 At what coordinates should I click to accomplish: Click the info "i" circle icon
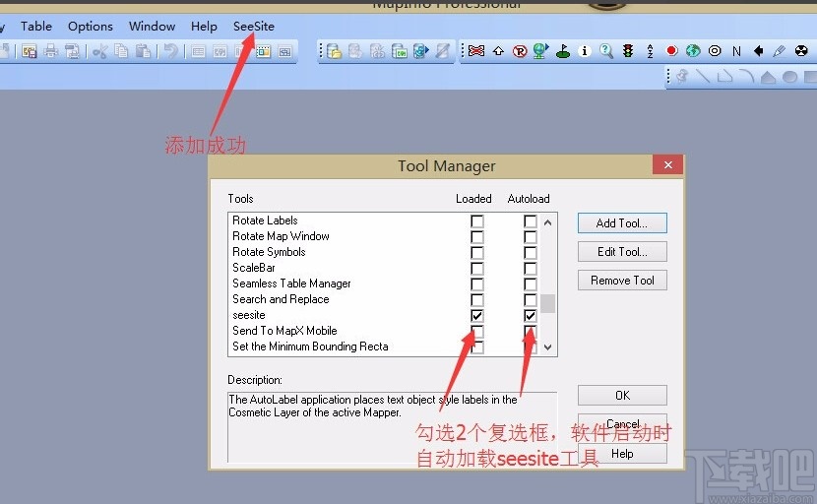(x=585, y=50)
